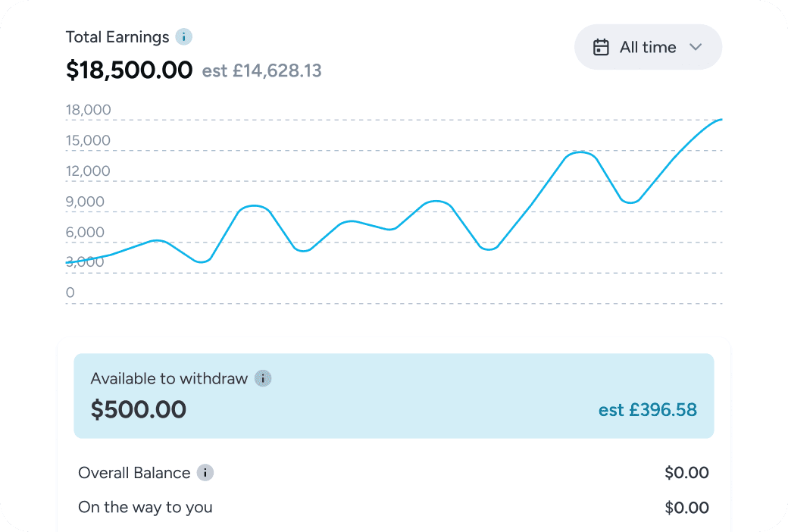788x532 pixels.
Task: Click the Total Earnings heading
Action: pos(117,36)
